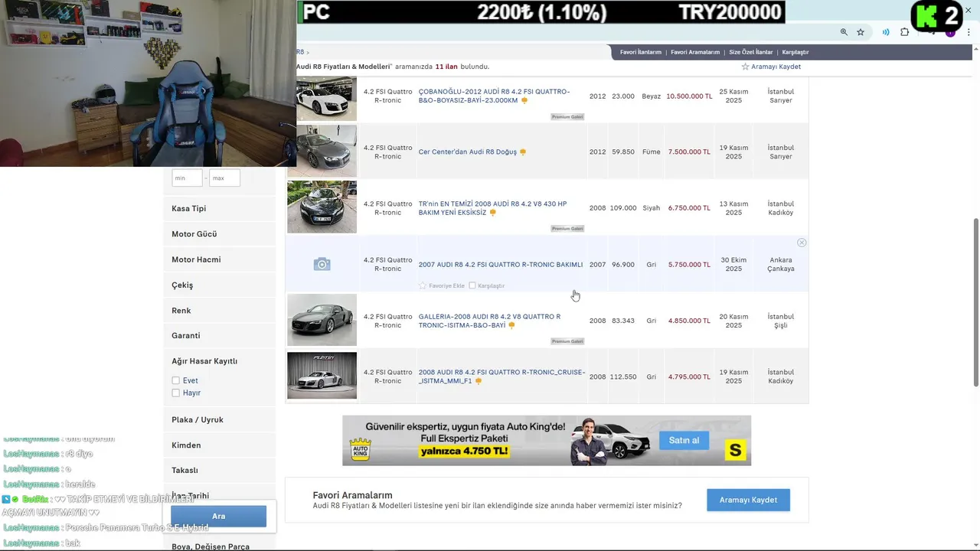Viewport: 980px width, 551px height.
Task: Open the Size Özel İlanlar tab
Action: 751,52
